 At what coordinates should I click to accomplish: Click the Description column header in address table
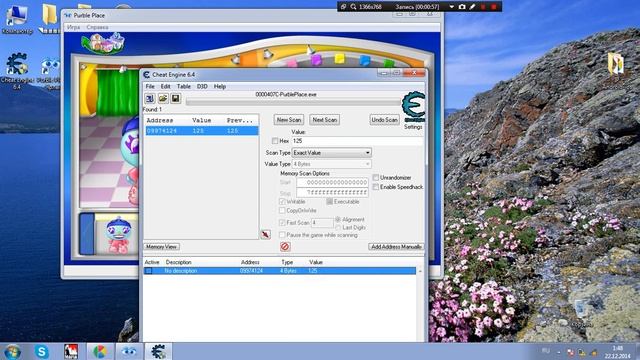tap(178, 262)
